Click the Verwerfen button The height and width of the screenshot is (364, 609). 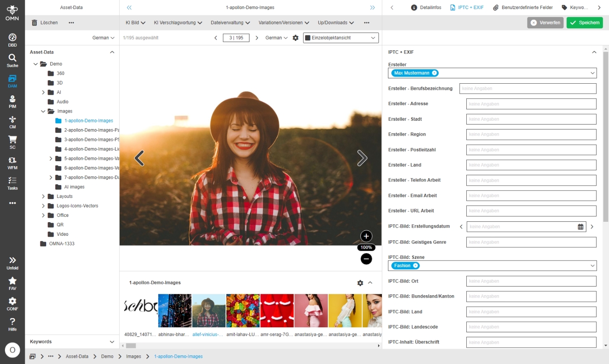pos(545,23)
